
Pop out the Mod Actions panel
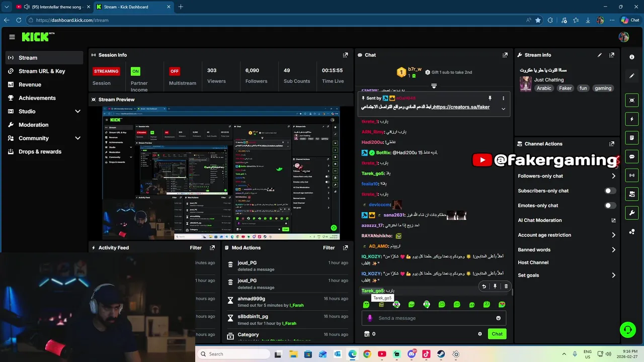pyautogui.click(x=345, y=248)
